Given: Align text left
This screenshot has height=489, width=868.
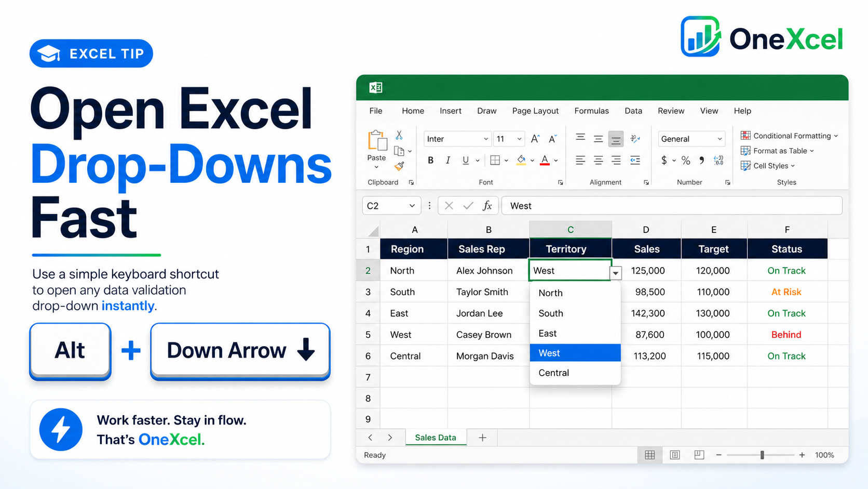Looking at the screenshot, I should coord(580,161).
